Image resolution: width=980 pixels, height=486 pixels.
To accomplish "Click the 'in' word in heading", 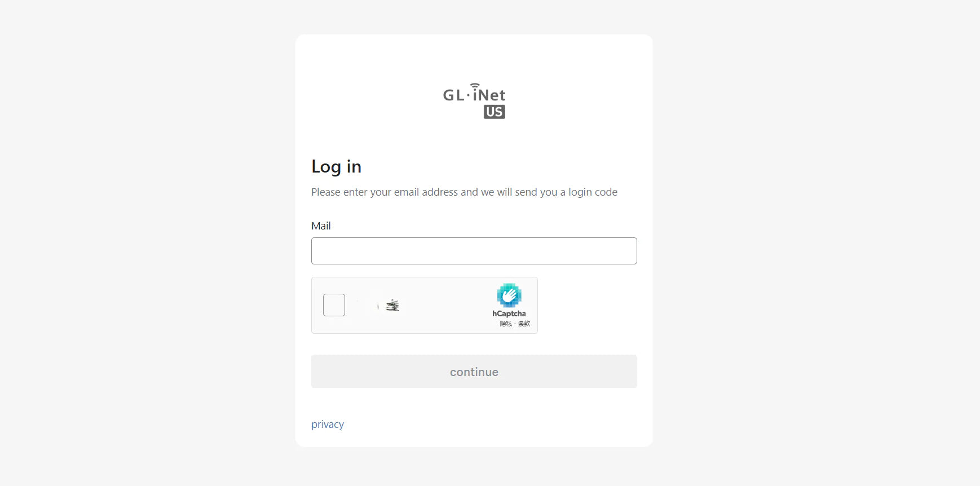I will coord(354,167).
